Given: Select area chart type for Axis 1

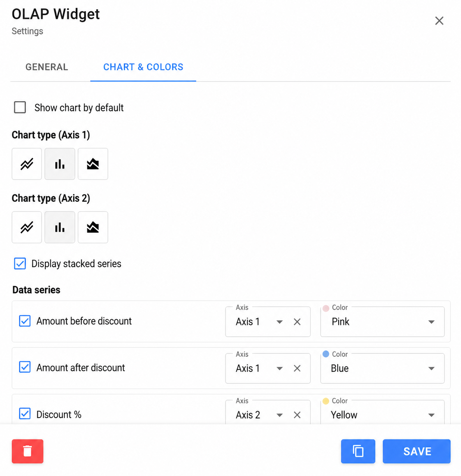Looking at the screenshot, I should [x=93, y=164].
